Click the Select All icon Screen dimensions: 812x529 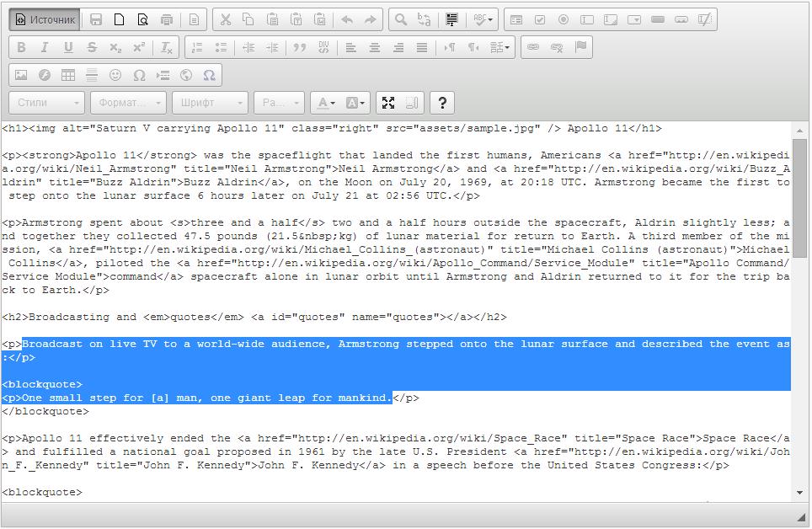(451, 19)
